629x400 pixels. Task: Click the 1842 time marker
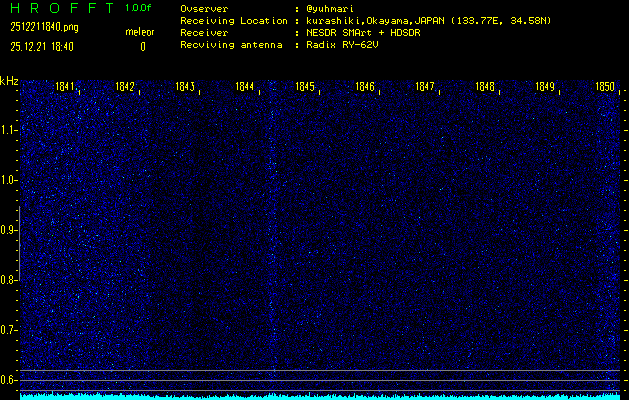click(125, 86)
